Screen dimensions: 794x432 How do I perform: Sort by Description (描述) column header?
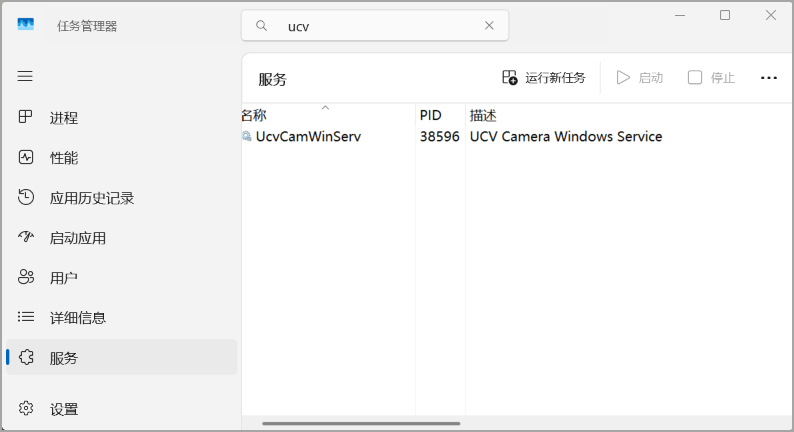(483, 115)
